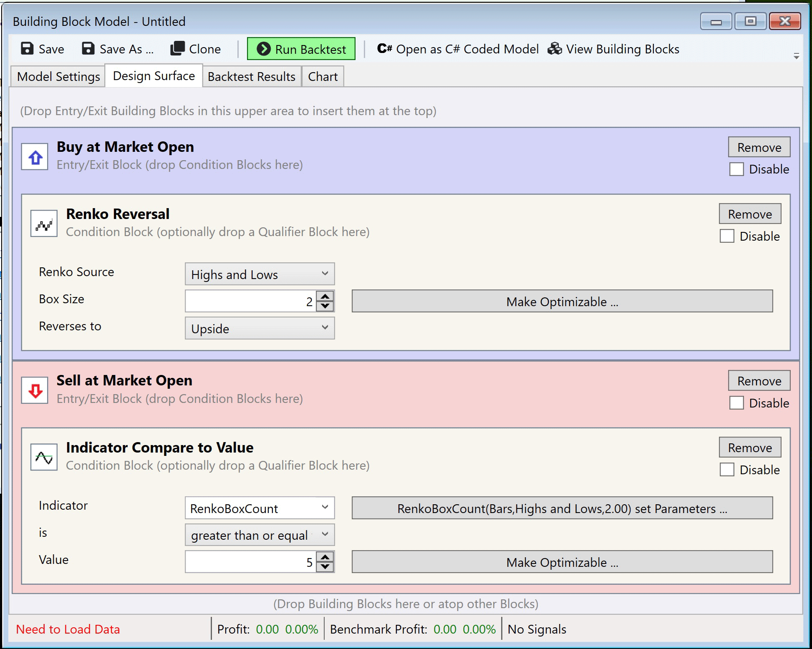
Task: Toggle Disable checkbox for Renko Reversal
Action: (x=727, y=236)
